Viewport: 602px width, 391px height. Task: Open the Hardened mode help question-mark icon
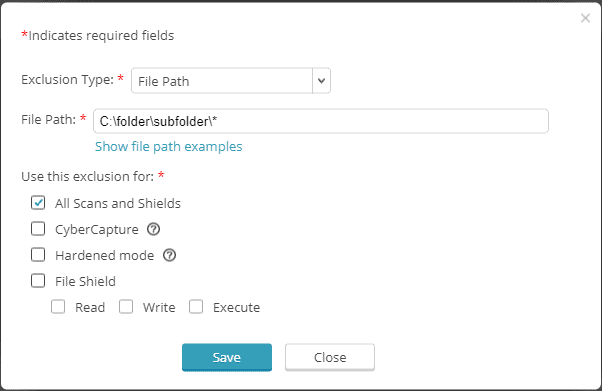[169, 255]
